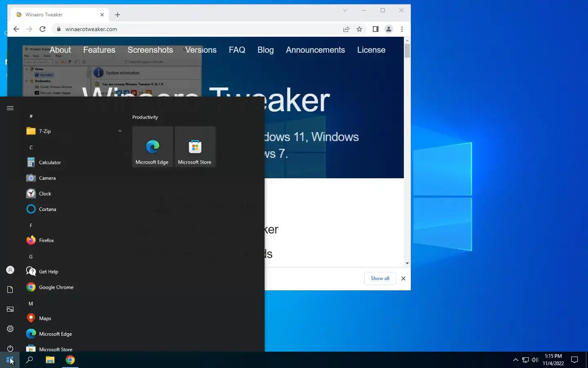Open Documents from Start sidebar
Image resolution: width=588 pixels, height=368 pixels.
point(10,289)
